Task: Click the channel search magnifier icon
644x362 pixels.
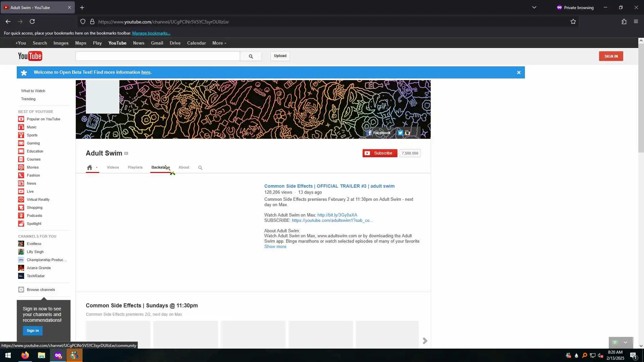Action: tap(200, 168)
